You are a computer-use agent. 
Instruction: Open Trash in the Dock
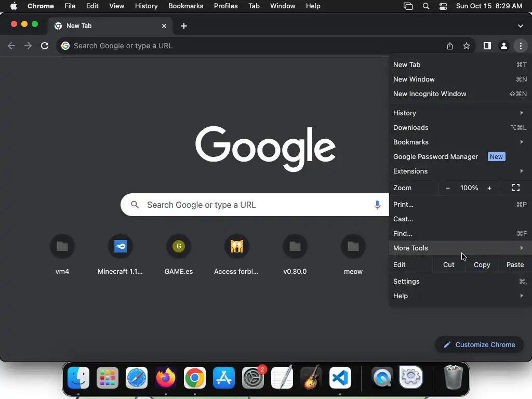coord(453,377)
